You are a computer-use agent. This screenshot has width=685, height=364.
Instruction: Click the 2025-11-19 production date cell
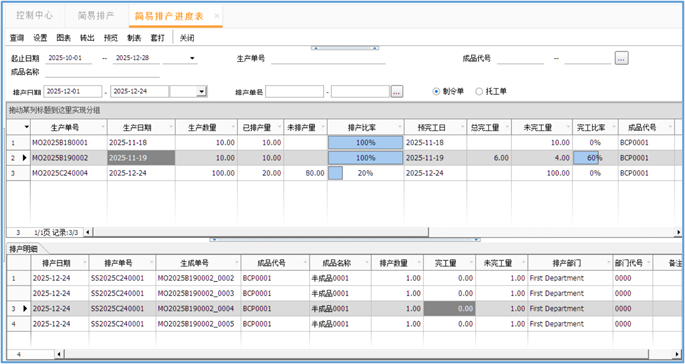(x=141, y=158)
